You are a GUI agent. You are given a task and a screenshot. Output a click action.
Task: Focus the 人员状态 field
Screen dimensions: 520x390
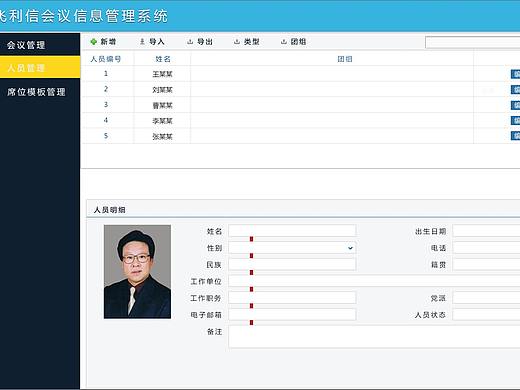tap(486, 314)
